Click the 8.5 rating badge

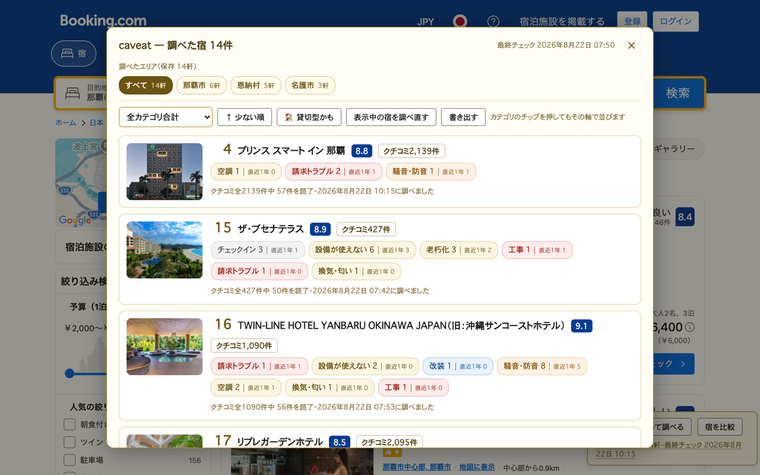339,442
